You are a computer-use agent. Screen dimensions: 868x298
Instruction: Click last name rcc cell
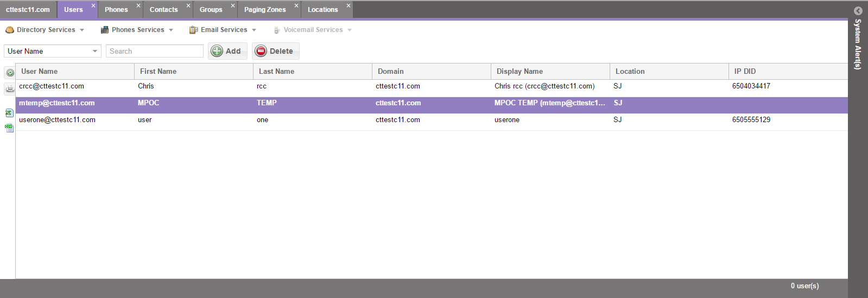tap(262, 86)
